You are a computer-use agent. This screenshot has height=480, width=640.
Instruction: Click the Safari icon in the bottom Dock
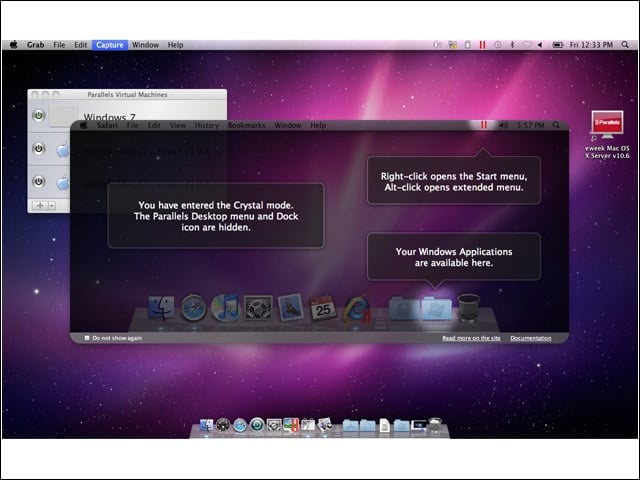[240, 425]
